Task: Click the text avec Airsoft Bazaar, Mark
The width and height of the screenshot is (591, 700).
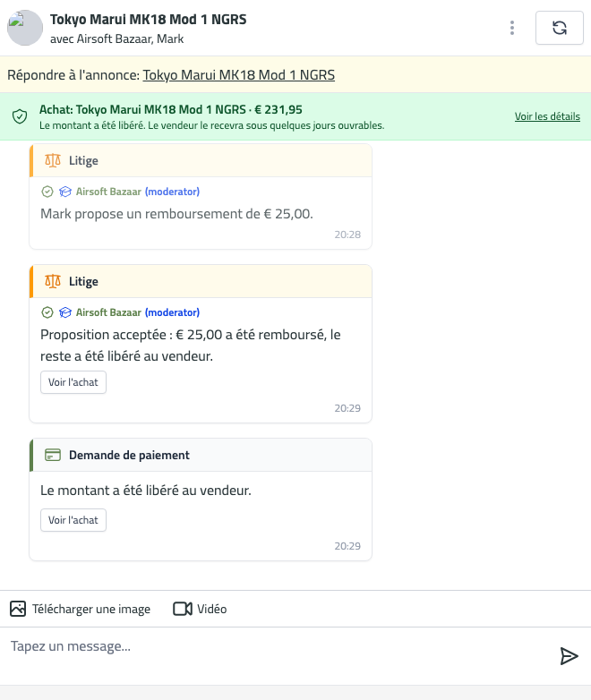Action: [x=117, y=38]
